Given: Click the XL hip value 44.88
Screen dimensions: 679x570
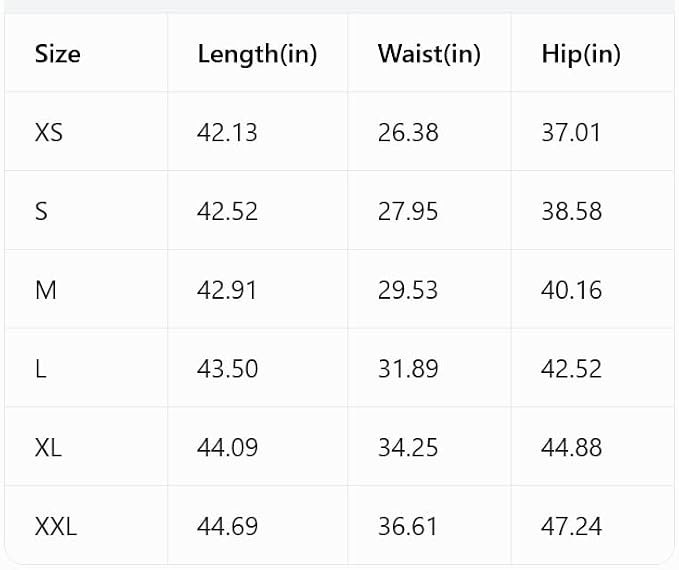Looking at the screenshot, I should click(572, 447).
